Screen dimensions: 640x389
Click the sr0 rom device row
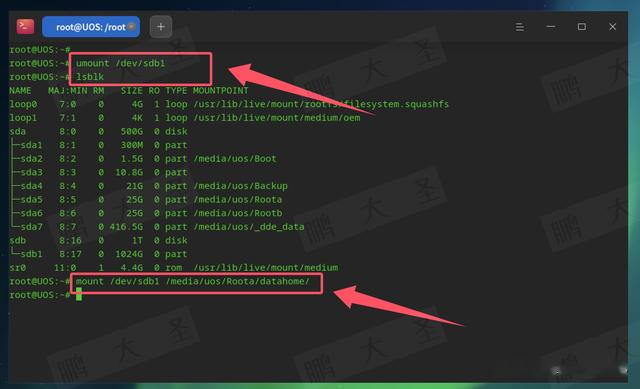[x=173, y=268]
